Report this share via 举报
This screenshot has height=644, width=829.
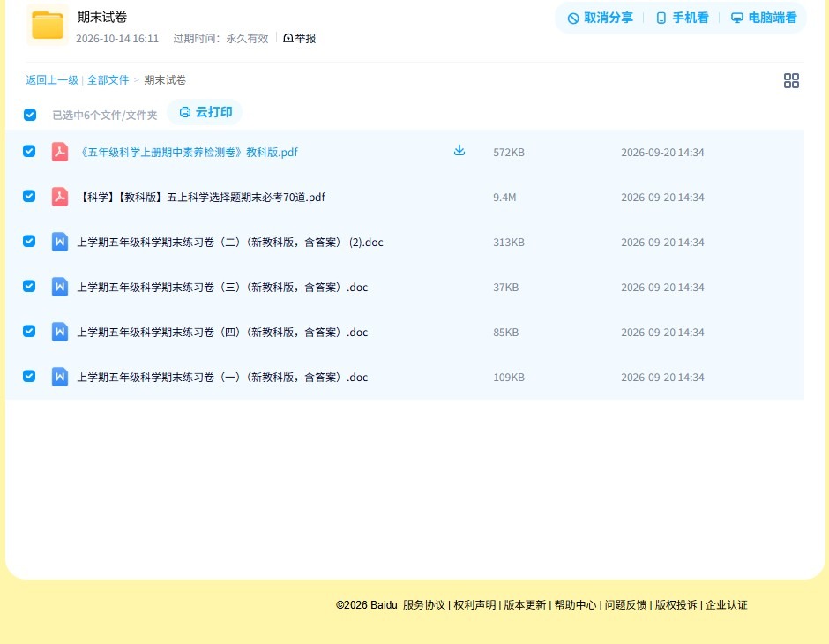299,38
